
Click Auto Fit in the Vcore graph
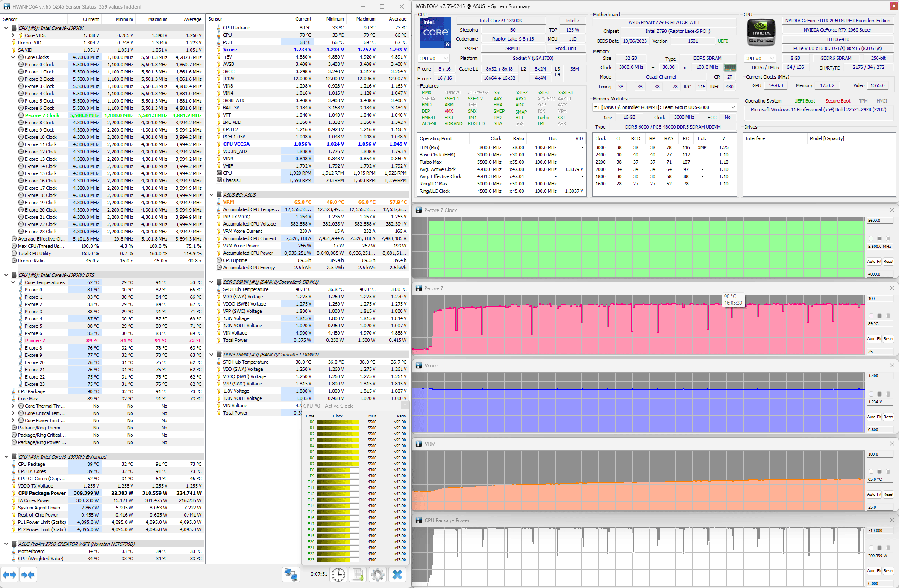point(874,417)
